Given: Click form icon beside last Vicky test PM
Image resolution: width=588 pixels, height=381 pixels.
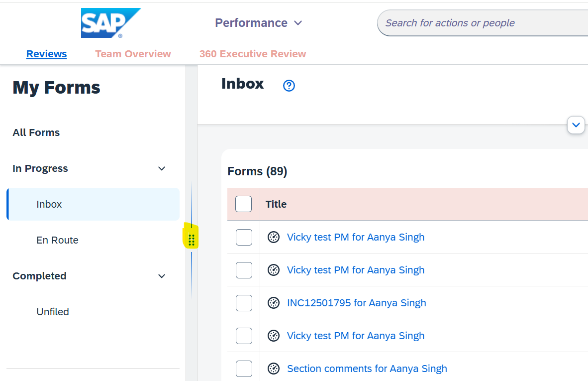Looking at the screenshot, I should point(274,336).
